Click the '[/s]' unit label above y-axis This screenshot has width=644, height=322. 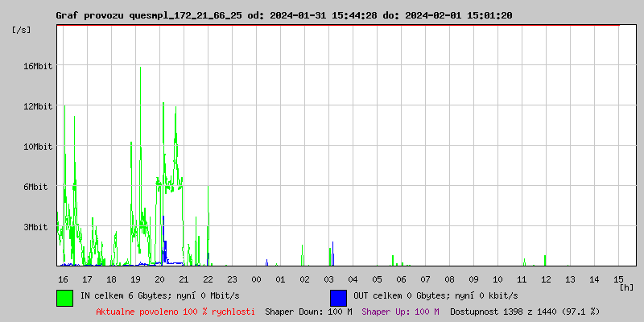pyautogui.click(x=22, y=30)
